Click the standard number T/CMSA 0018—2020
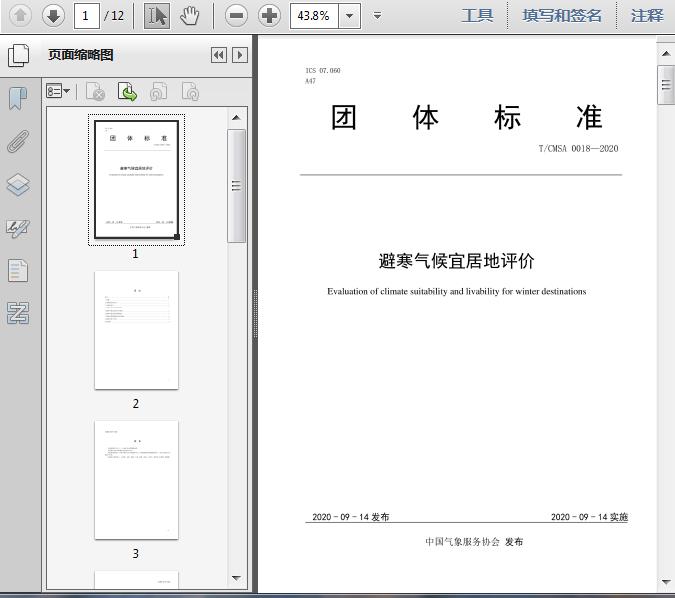The height and width of the screenshot is (598, 675). [579, 149]
